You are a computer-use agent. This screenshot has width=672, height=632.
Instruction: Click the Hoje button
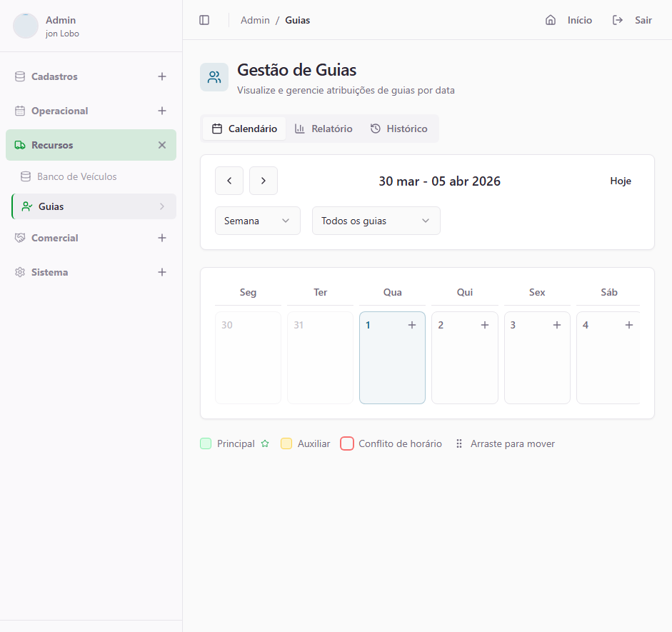pos(620,181)
